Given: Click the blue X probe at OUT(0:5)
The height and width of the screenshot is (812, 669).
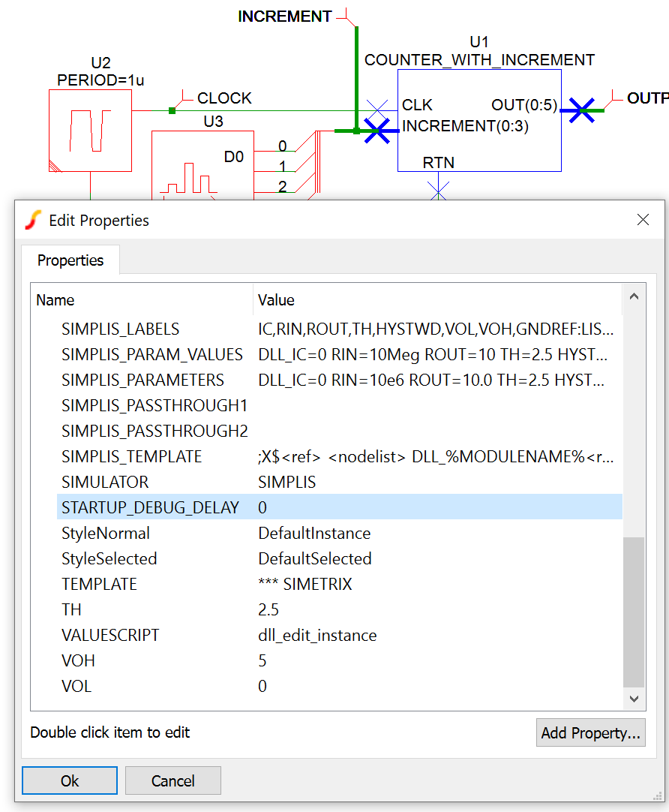Looking at the screenshot, I should point(581,110).
